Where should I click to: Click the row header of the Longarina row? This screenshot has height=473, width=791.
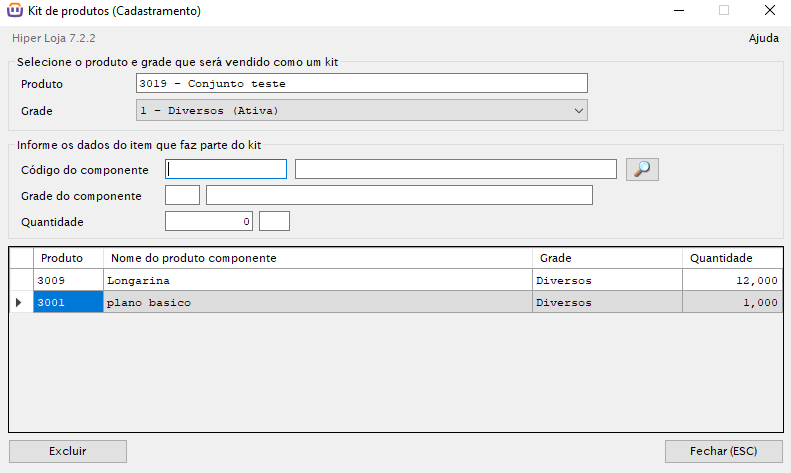pyautogui.click(x=21, y=280)
